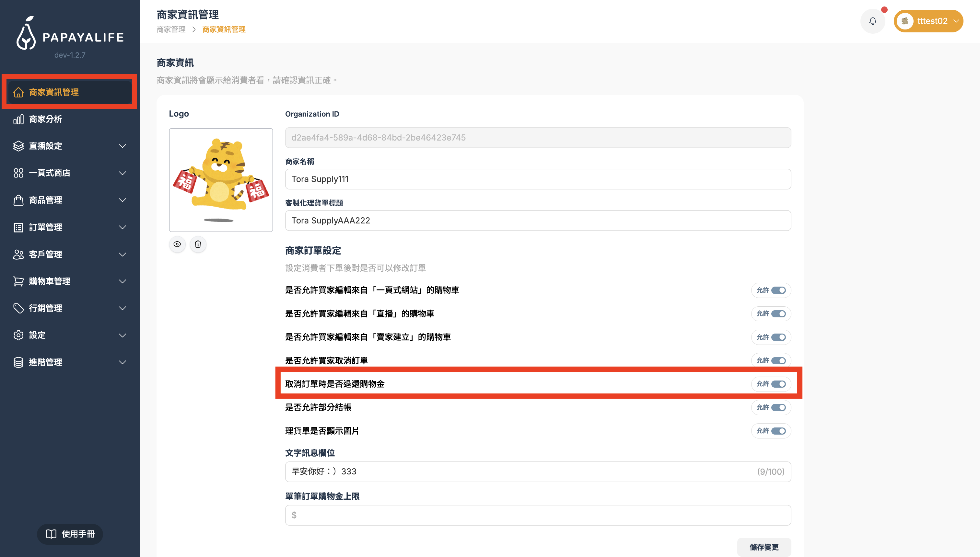Open 商家分析 via its bar chart icon
The image size is (980, 557).
18,119
